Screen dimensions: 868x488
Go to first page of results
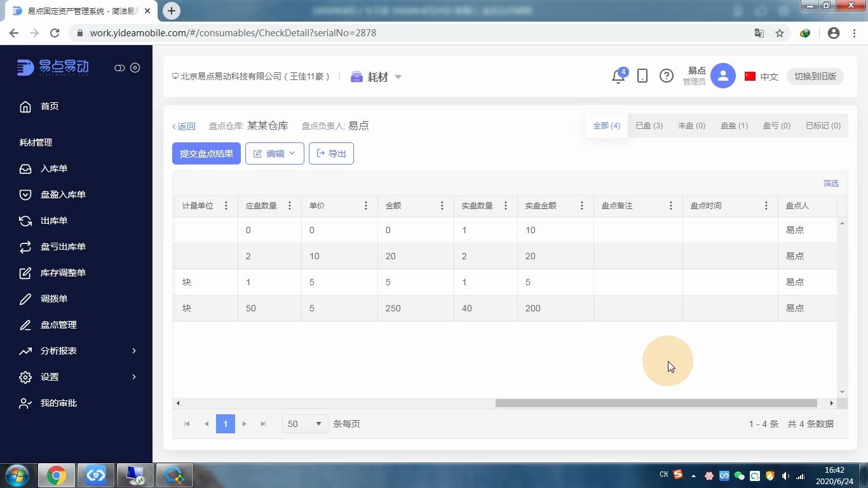[x=187, y=424]
